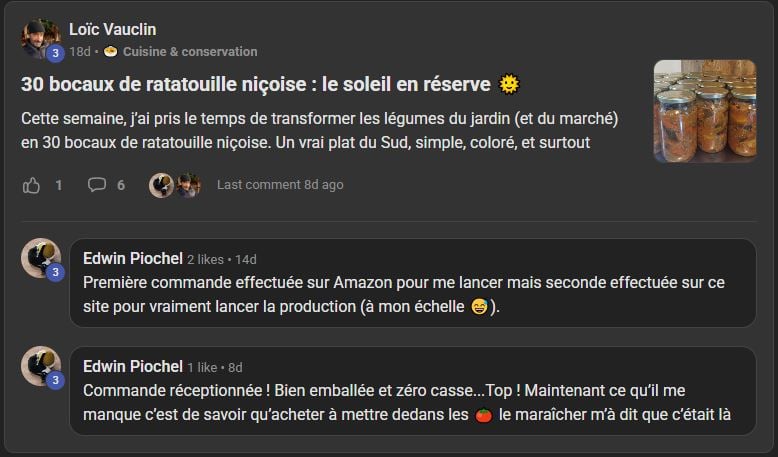Click the "2 likes" count on the first comment

[207, 259]
